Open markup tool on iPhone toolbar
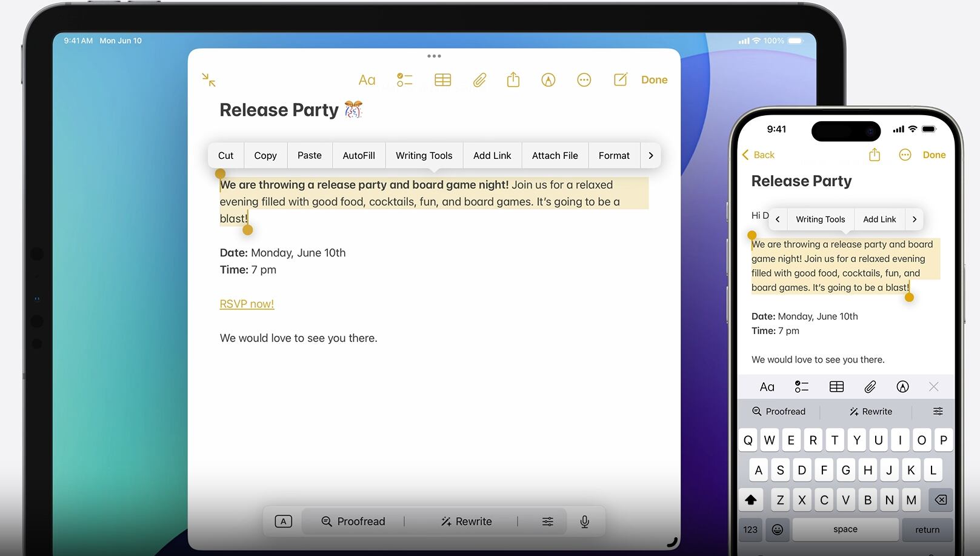Viewport: 980px width, 556px height. tap(902, 387)
